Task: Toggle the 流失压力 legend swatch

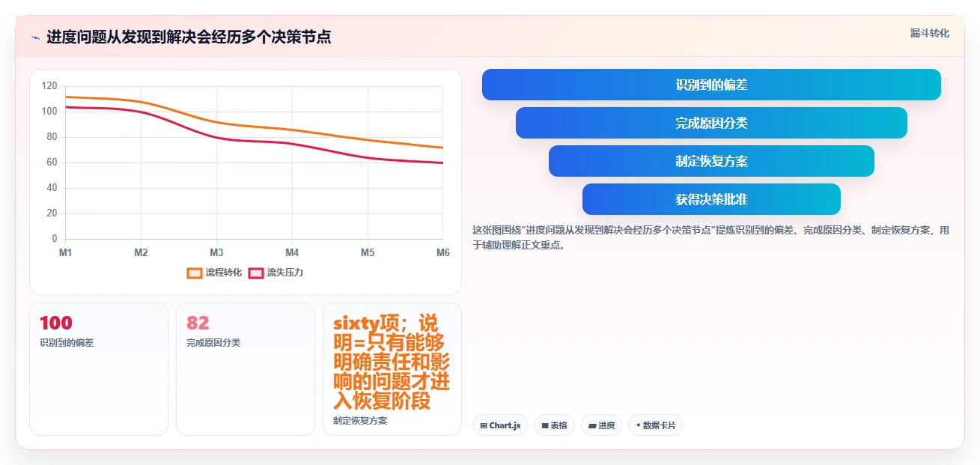Action: click(256, 273)
